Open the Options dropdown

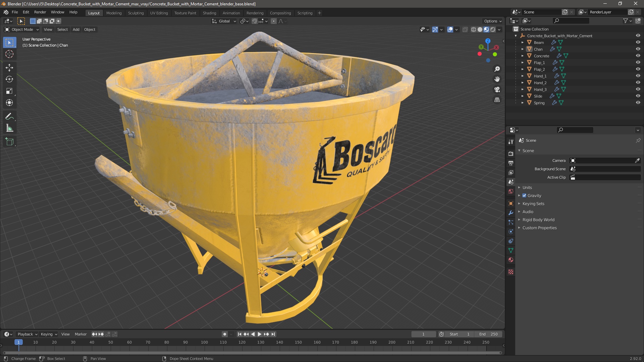493,21
